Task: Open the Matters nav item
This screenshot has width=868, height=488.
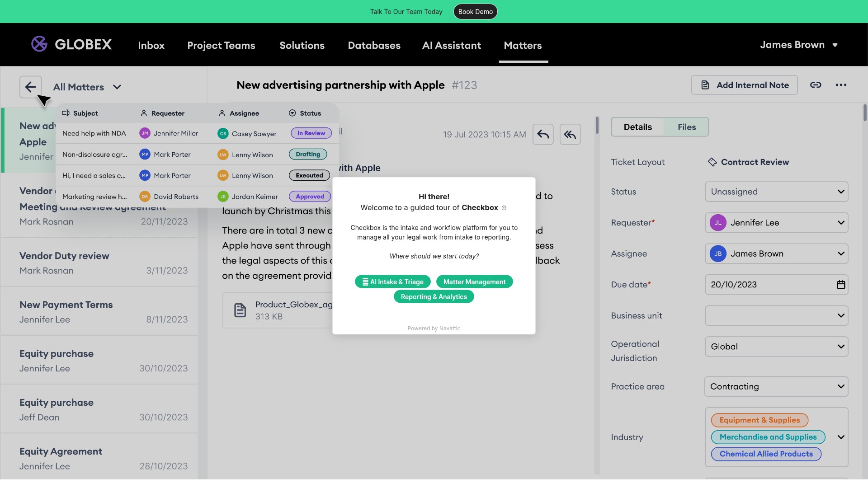Action: click(523, 45)
